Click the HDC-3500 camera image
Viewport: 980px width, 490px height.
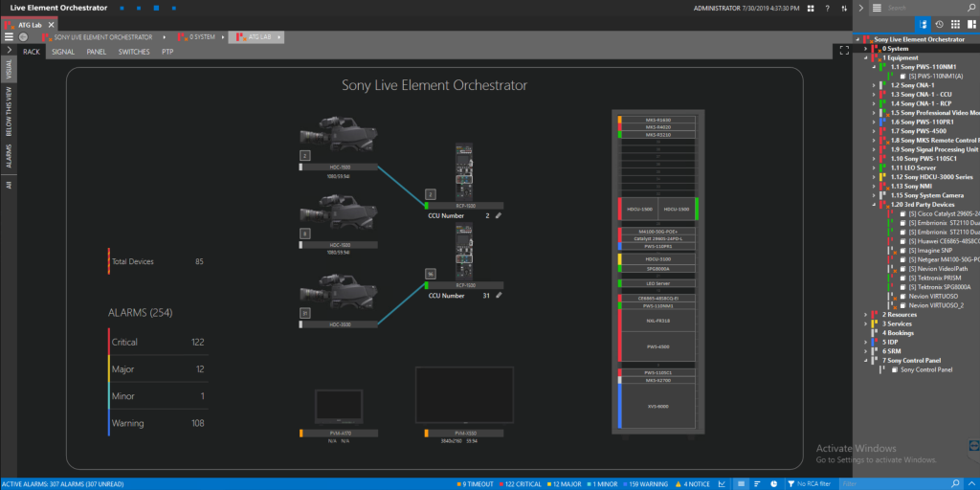[x=338, y=292]
